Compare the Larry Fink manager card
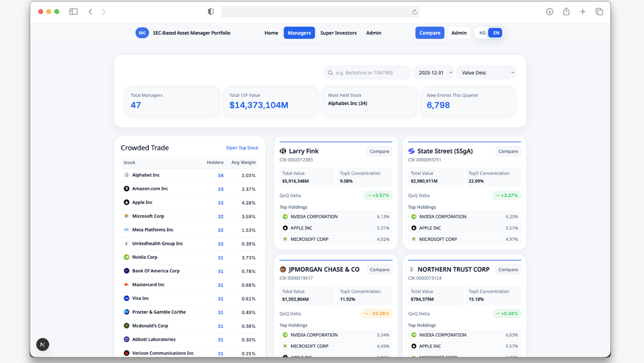This screenshot has width=644, height=363. [x=379, y=151]
